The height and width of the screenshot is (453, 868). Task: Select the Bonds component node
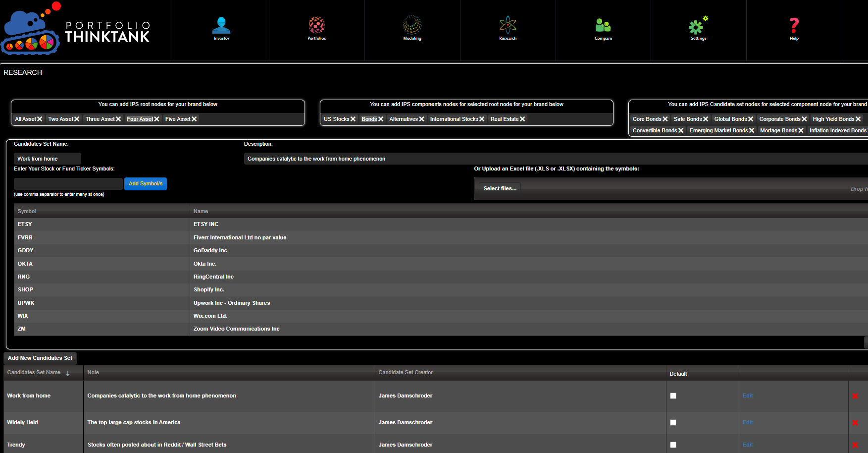click(x=369, y=119)
